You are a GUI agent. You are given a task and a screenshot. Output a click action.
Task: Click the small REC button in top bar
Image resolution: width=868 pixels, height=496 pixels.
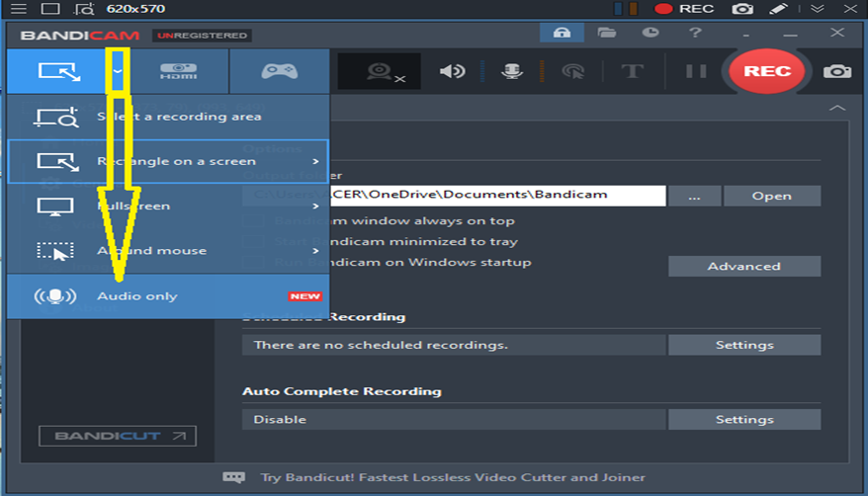pyautogui.click(x=684, y=8)
